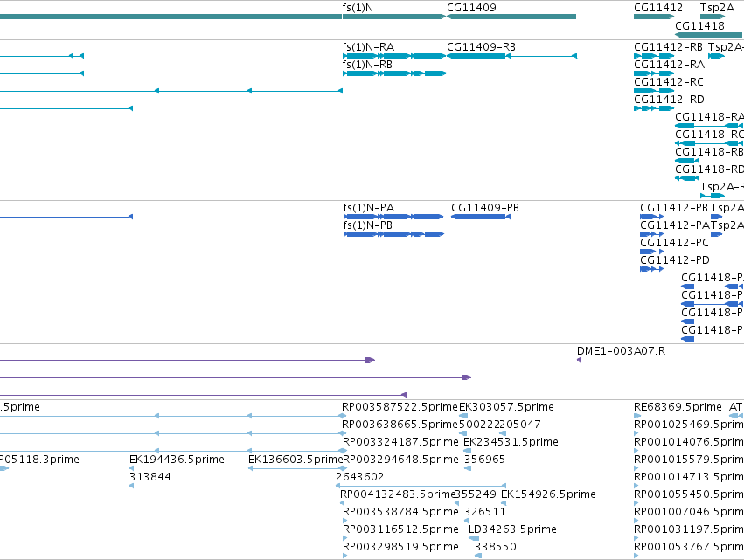Click the CG11409 gene label in top track
The width and height of the screenshot is (744, 560).
(x=471, y=8)
